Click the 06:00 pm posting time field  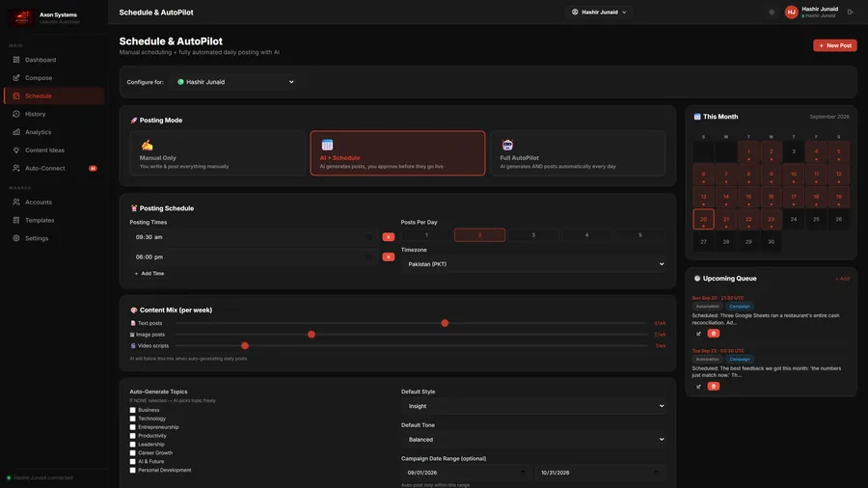(x=253, y=258)
